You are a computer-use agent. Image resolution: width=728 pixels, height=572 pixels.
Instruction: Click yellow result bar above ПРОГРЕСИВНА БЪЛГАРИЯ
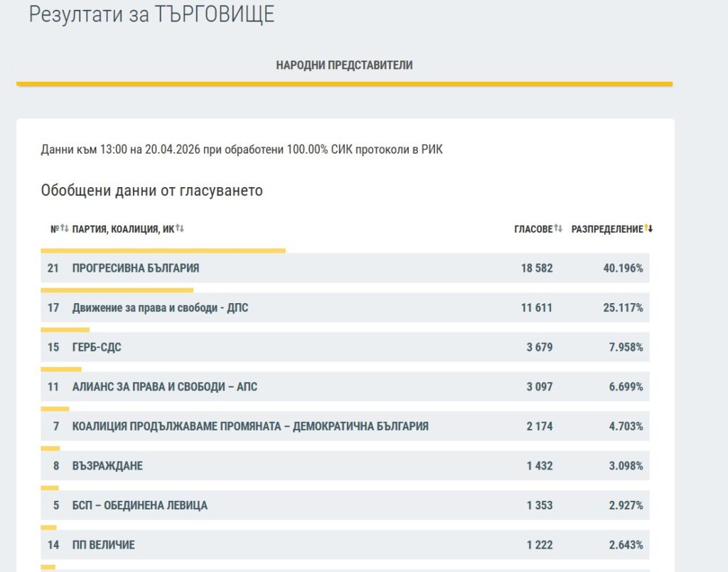tap(163, 250)
